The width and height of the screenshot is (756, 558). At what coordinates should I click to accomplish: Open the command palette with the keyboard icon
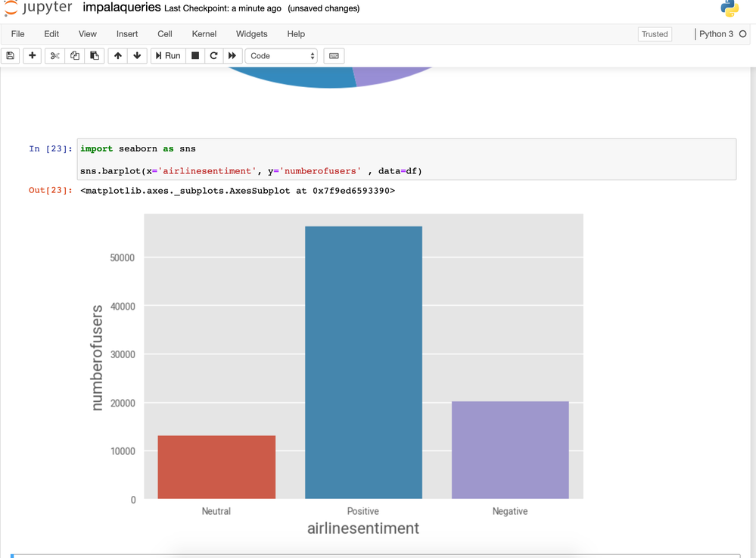pos(334,55)
